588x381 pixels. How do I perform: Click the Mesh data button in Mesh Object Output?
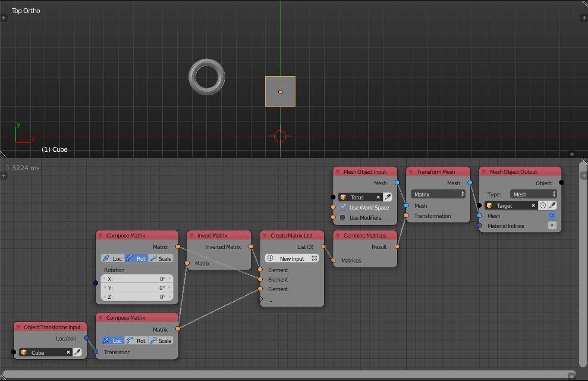pos(552,216)
